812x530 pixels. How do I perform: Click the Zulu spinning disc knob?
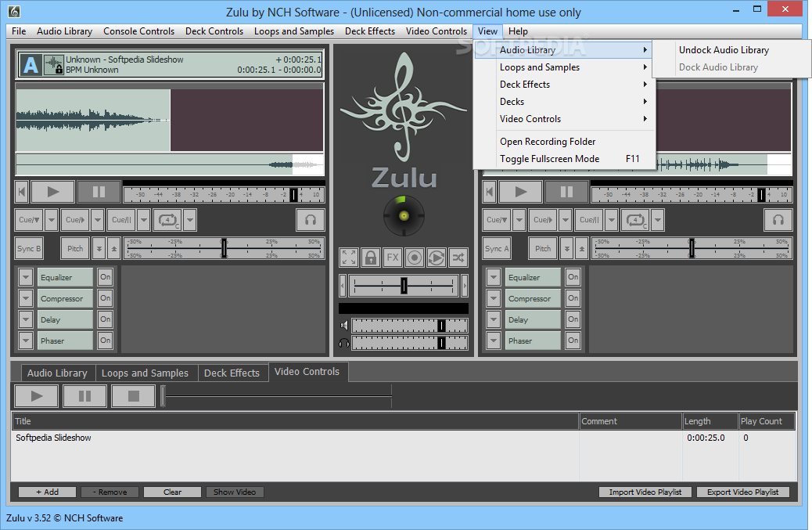(404, 215)
